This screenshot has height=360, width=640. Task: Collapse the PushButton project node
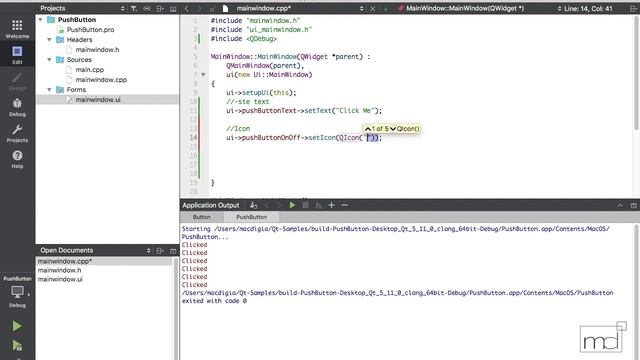(40, 20)
